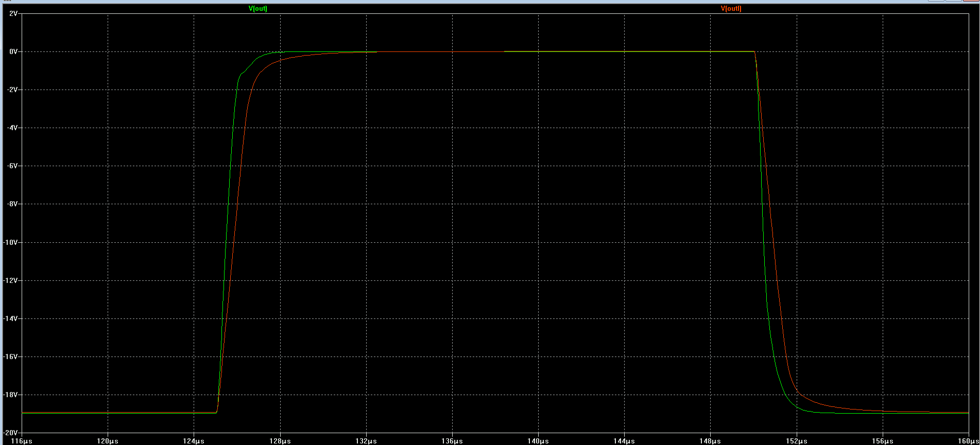
Task: Select the -20V vertical axis label
Action: pos(11,433)
